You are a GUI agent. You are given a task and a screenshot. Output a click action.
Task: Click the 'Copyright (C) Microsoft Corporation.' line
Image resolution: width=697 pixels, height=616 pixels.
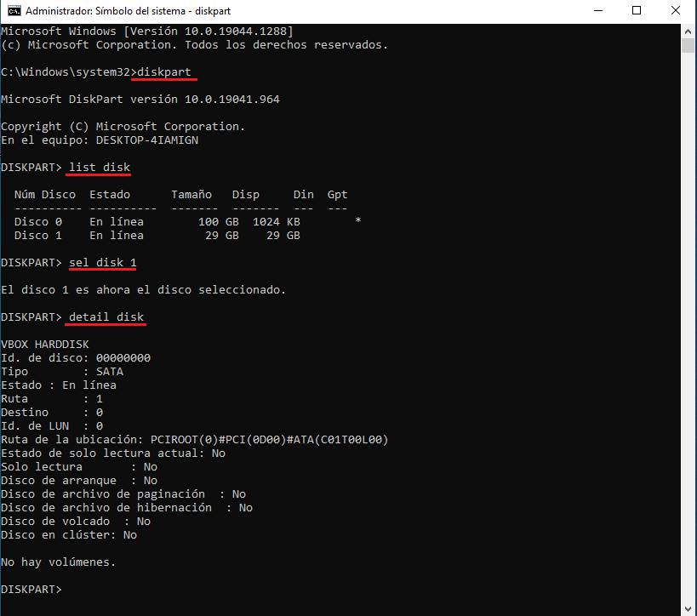[123, 127]
